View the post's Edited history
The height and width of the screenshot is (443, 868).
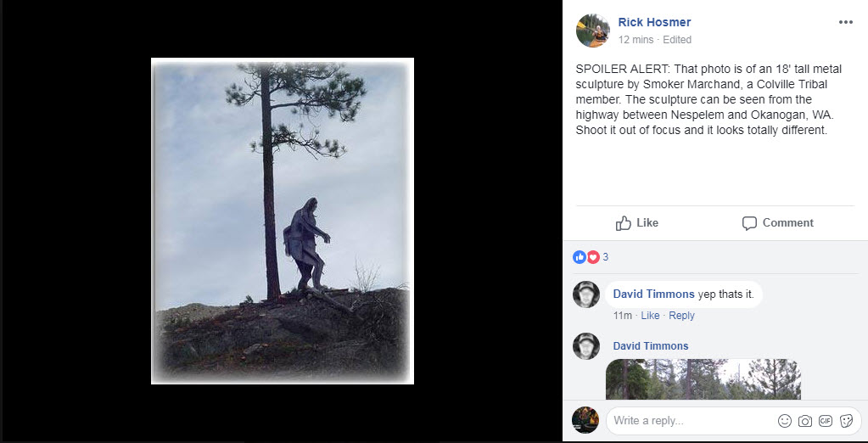pos(677,40)
